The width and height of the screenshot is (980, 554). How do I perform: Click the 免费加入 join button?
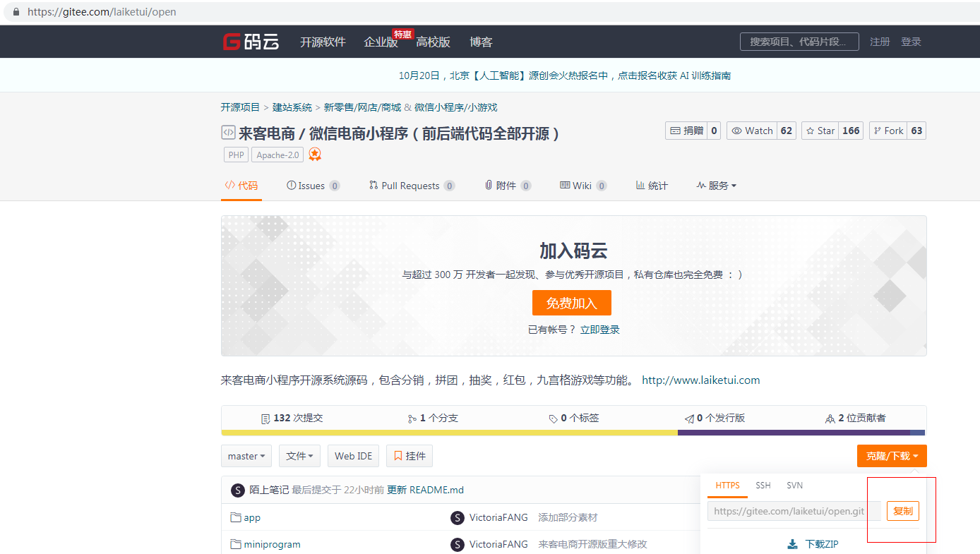[x=572, y=303]
